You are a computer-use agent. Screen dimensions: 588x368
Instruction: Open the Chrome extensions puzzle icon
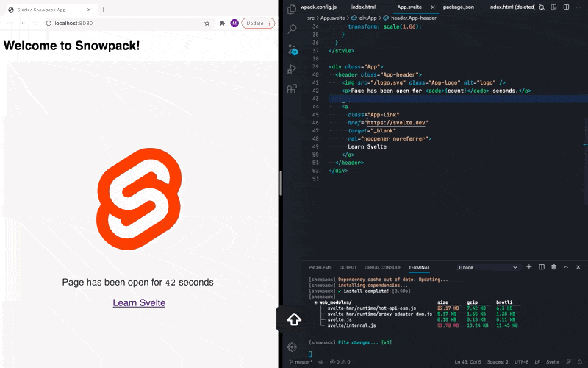click(222, 24)
